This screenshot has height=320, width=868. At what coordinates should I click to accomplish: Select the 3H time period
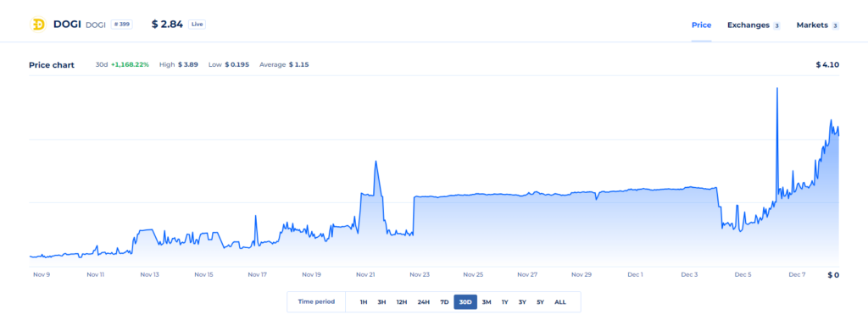(381, 301)
